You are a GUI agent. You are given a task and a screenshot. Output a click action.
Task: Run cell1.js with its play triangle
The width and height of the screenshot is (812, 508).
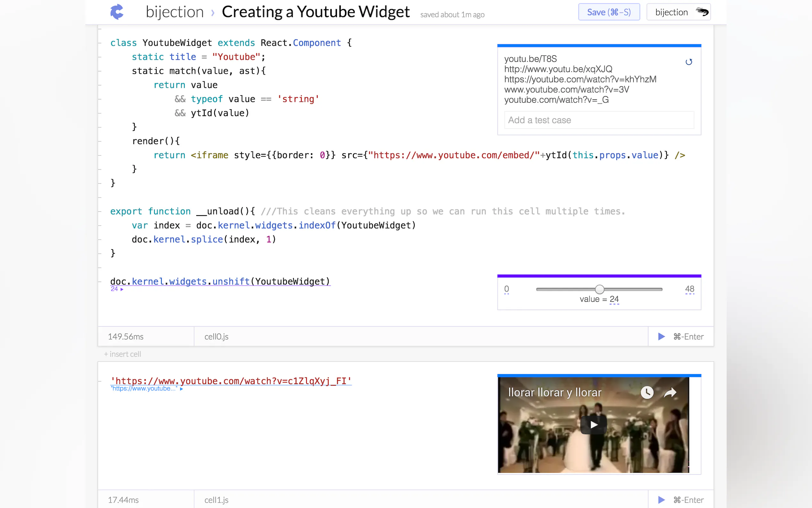click(661, 500)
